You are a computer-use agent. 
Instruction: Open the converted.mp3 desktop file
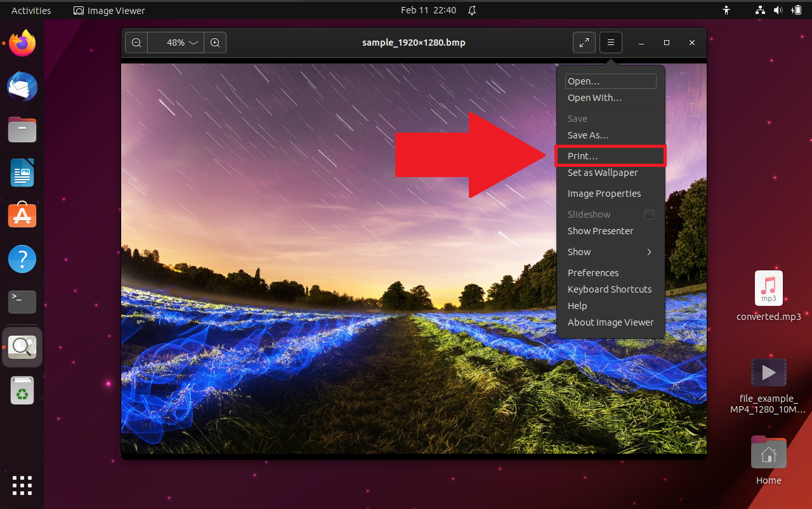coord(768,288)
